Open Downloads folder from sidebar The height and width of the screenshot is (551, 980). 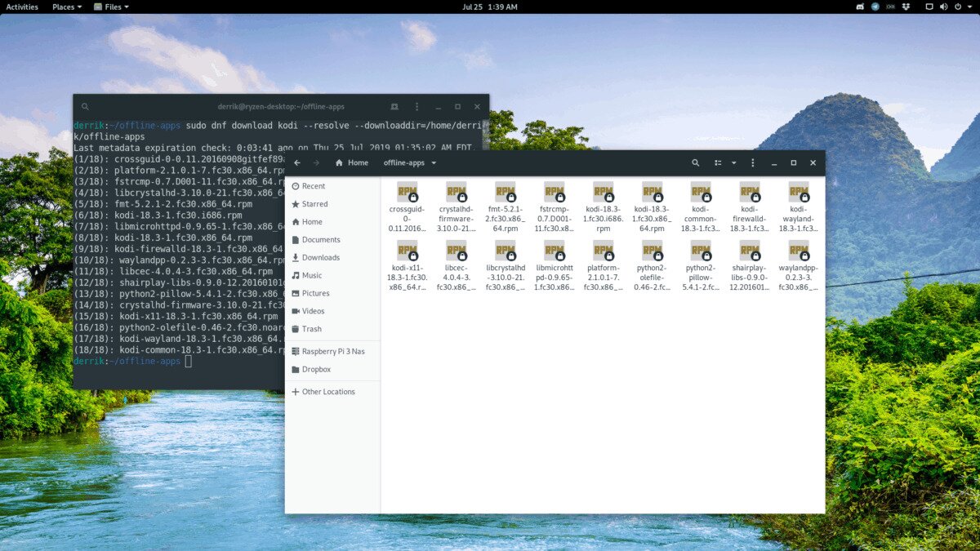320,258
